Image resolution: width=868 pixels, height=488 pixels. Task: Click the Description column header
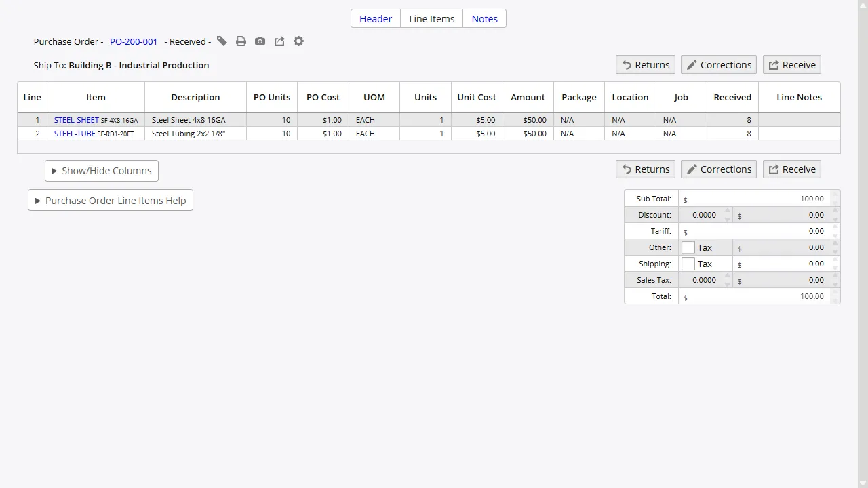(x=195, y=97)
